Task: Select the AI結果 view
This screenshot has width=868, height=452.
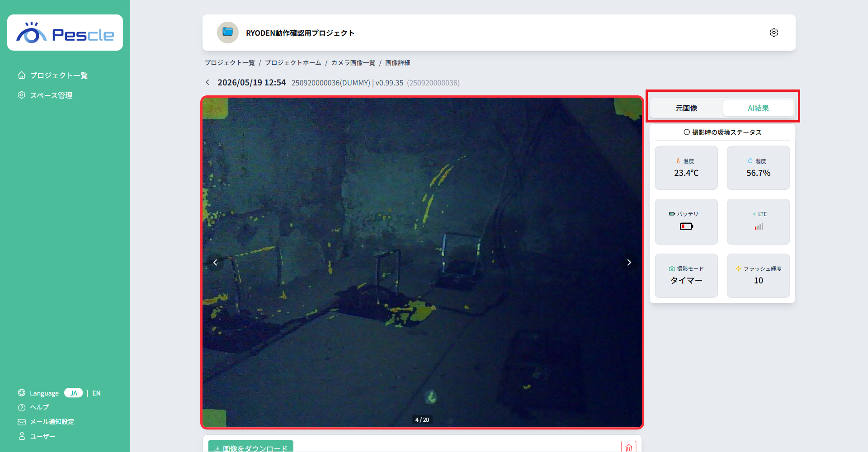Action: coord(758,108)
